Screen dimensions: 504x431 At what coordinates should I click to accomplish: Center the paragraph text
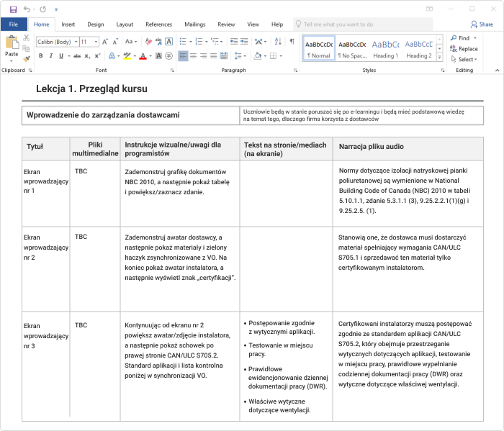[x=193, y=56]
